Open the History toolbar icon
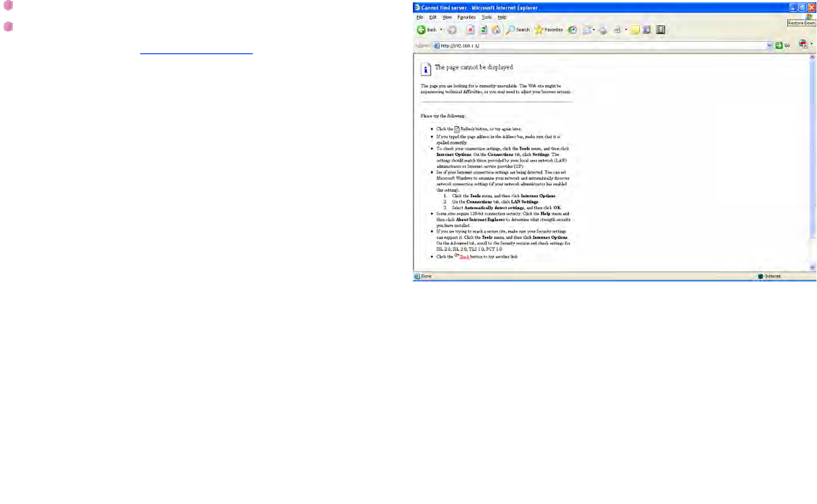Screen dimensions: 817x504 [x=572, y=29]
